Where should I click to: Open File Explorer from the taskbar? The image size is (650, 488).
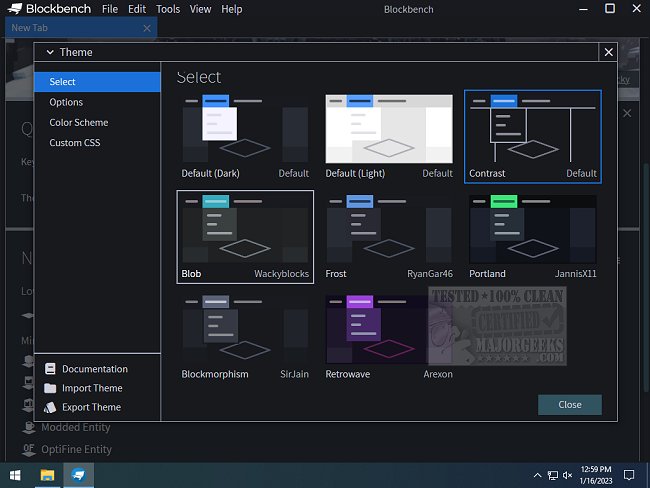[47, 474]
